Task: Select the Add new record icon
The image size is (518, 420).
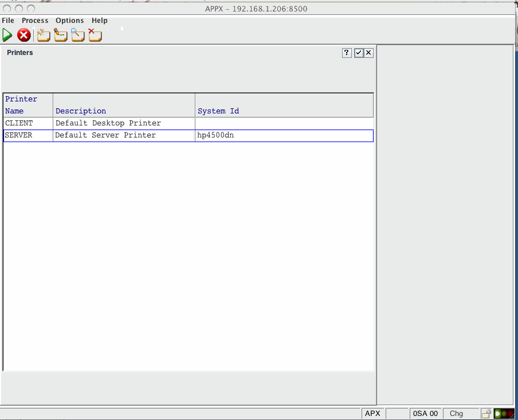Action: [43, 35]
